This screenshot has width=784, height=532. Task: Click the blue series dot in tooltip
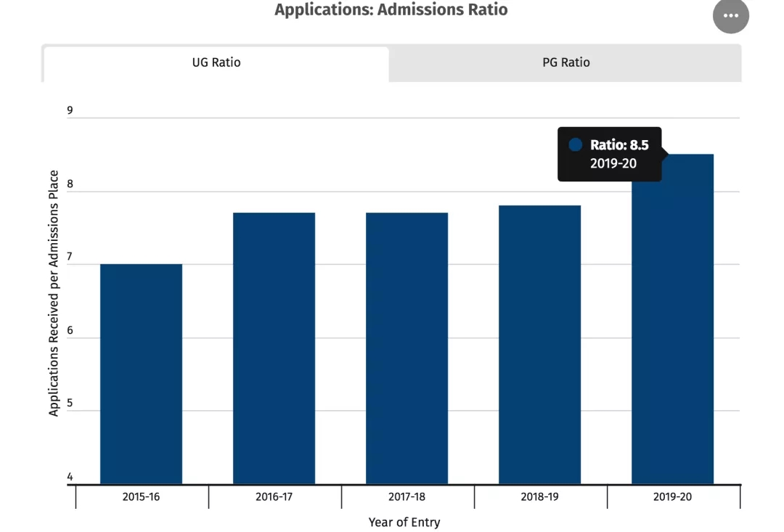point(576,145)
